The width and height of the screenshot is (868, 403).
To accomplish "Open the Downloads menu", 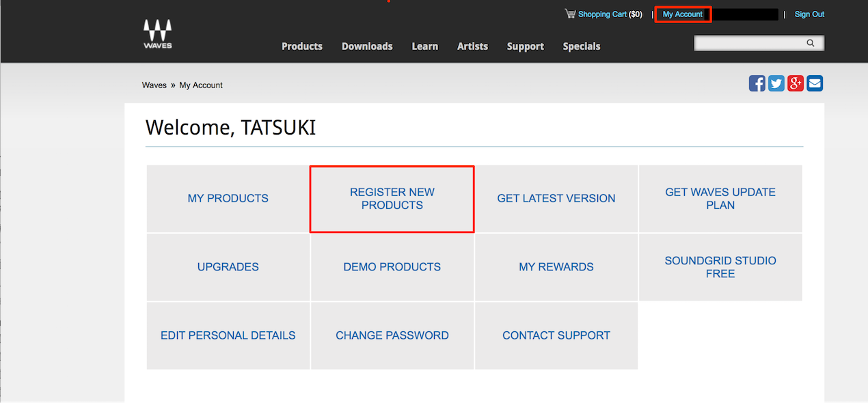I will (367, 46).
